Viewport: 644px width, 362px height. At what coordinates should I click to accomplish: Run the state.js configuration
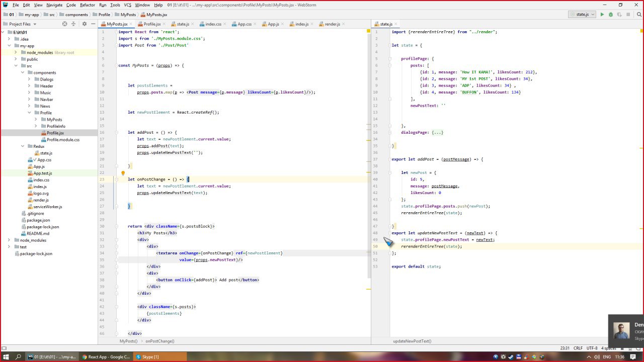click(x=602, y=15)
